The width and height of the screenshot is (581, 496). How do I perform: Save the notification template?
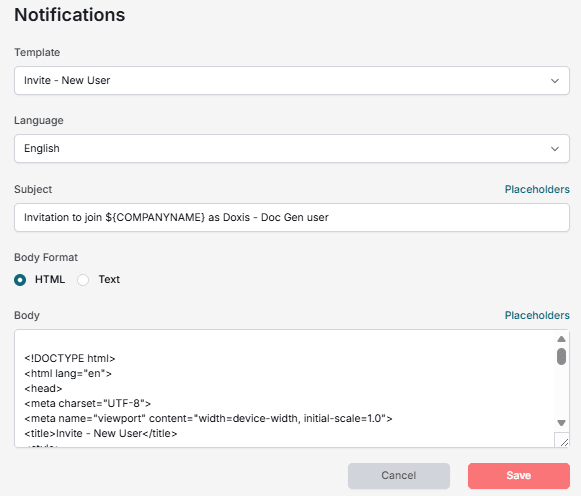click(x=519, y=476)
